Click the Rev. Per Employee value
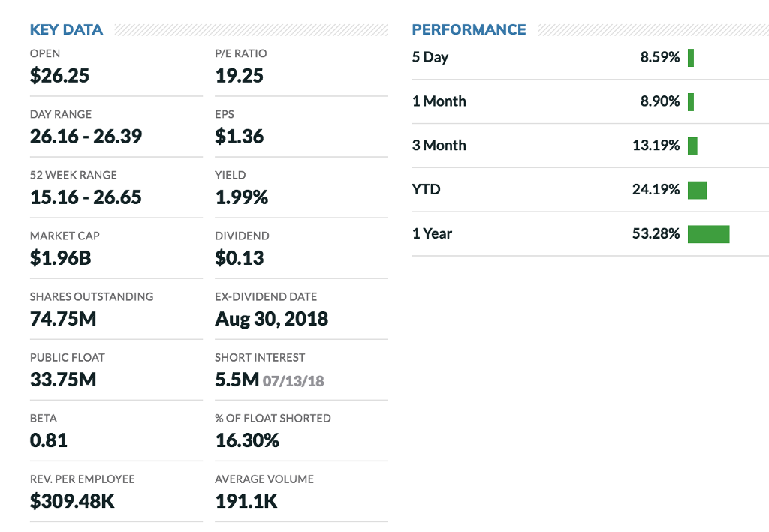The width and height of the screenshot is (769, 532). pos(72,501)
